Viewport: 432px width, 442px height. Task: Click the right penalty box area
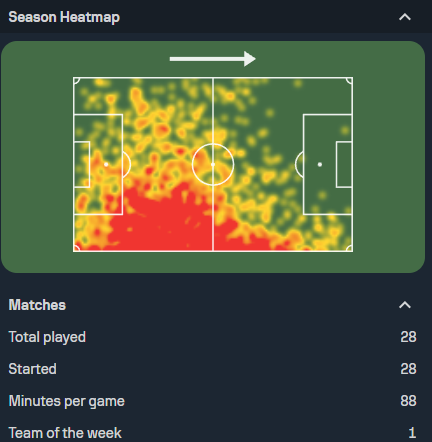[328, 164]
